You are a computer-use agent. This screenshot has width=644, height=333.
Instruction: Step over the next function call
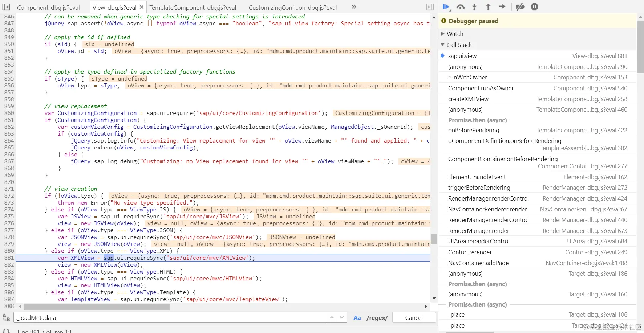(x=461, y=7)
